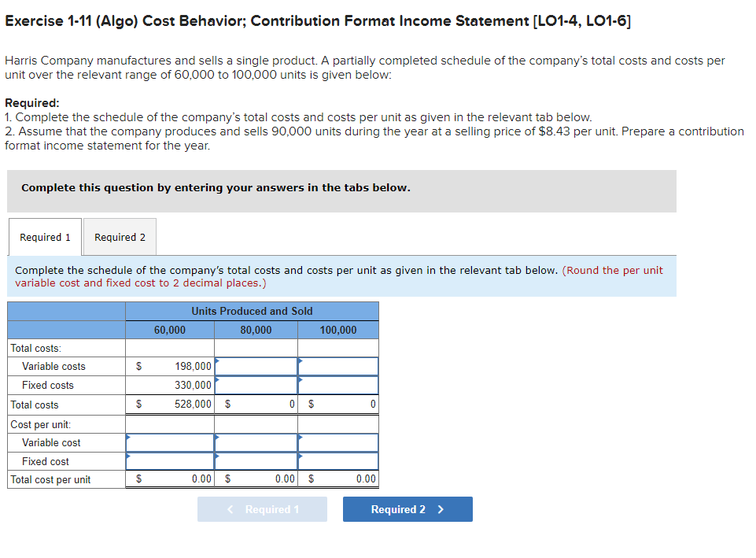
Task: Click the Fixed cost per unit field under 100,000
Action: pos(338,461)
